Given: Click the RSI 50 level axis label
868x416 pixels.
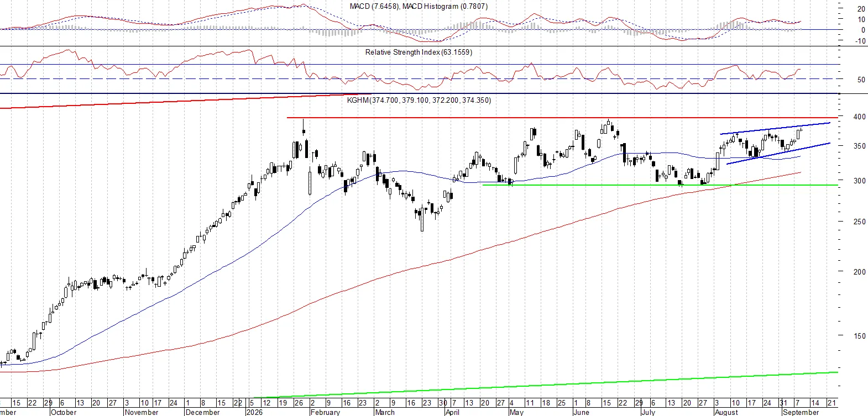Looking at the screenshot, I should pos(861,80).
